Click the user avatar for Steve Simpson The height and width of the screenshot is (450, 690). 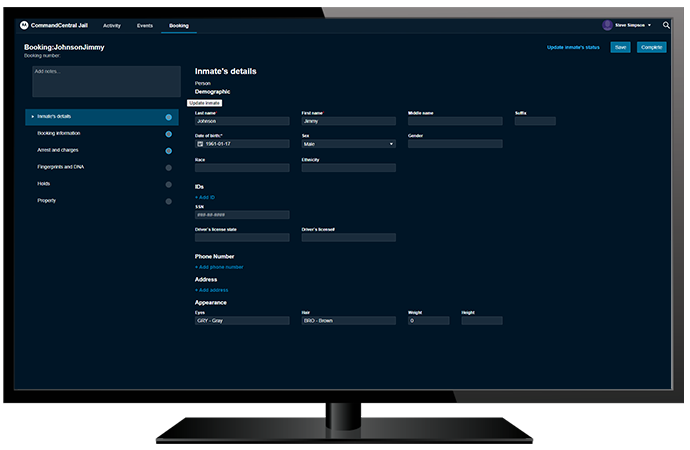tap(607, 25)
